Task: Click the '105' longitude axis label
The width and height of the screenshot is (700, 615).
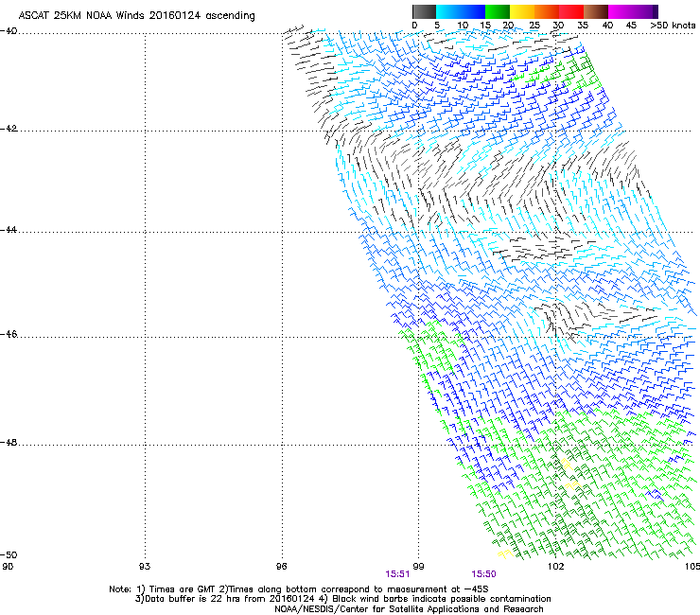Action: 692,567
